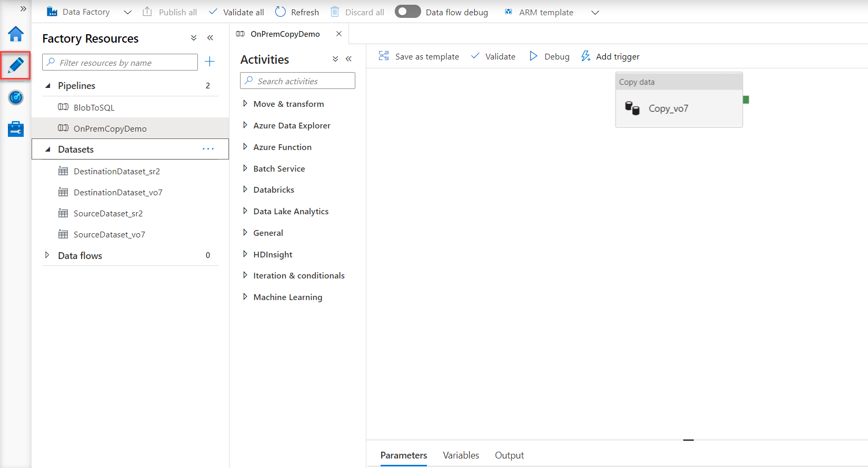Open the Author pencil icon
This screenshot has width=868, height=468.
[x=16, y=65]
